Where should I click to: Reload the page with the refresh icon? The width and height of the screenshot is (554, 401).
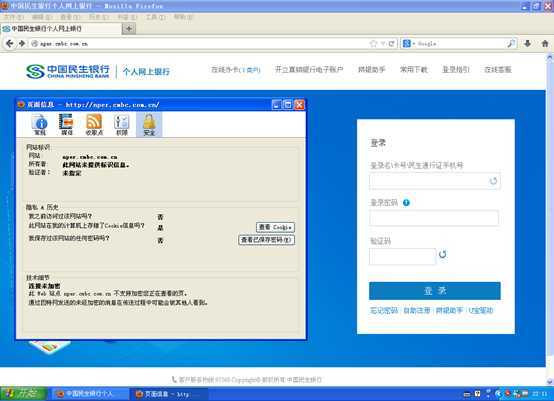(391, 43)
